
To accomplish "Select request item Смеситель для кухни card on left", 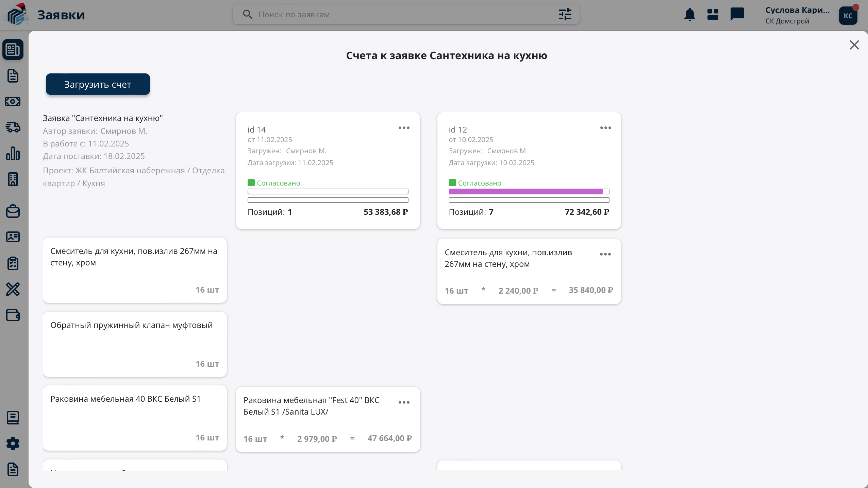I will point(135,270).
